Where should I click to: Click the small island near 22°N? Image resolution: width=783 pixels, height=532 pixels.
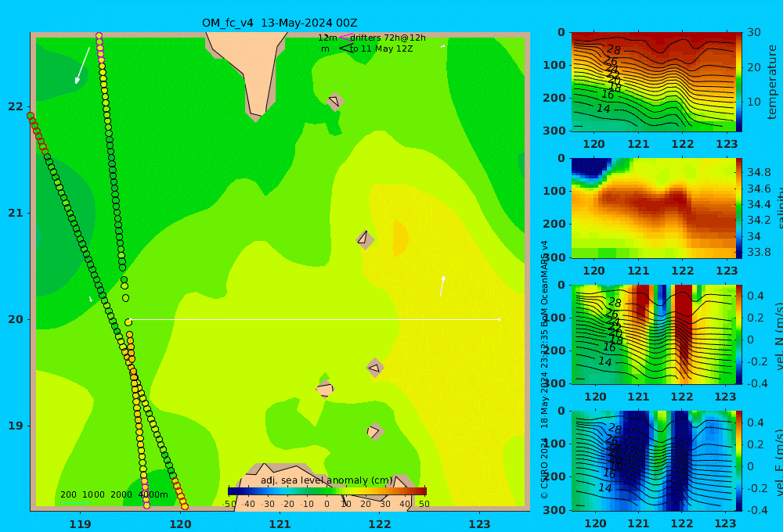(x=334, y=101)
